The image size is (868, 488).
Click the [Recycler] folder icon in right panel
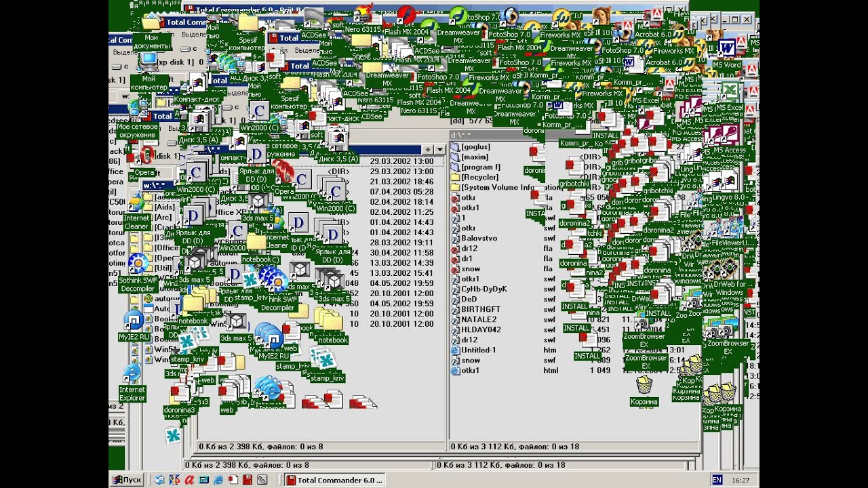pyautogui.click(x=456, y=178)
